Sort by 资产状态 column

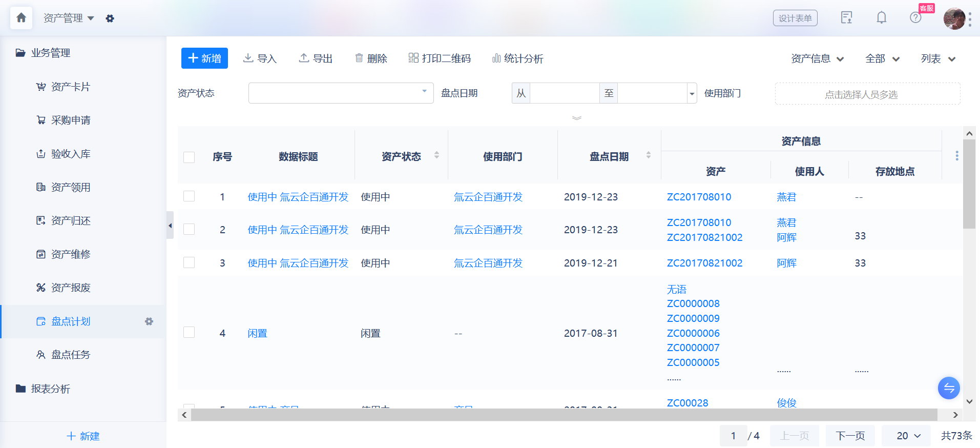click(x=436, y=155)
